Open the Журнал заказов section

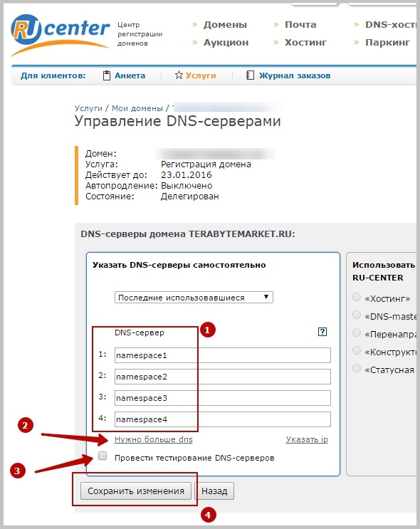point(295,75)
